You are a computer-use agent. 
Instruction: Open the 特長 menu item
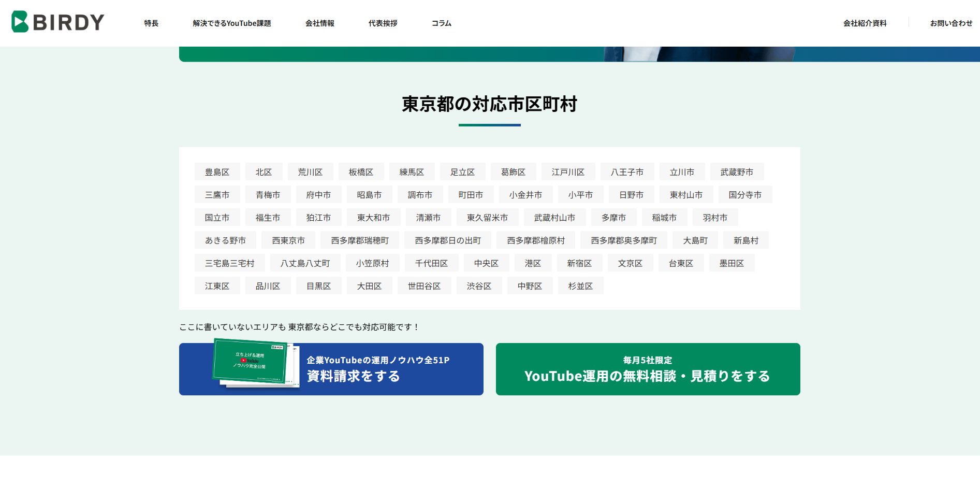pyautogui.click(x=151, y=23)
